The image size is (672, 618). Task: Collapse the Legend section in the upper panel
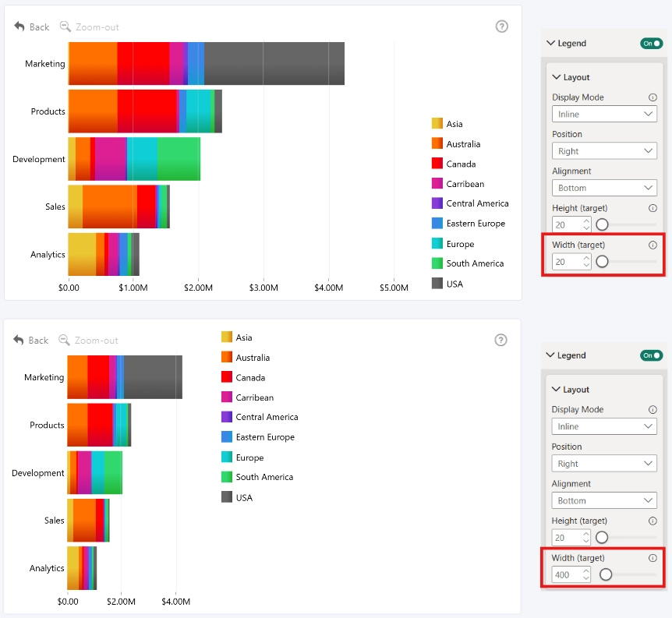click(x=550, y=43)
